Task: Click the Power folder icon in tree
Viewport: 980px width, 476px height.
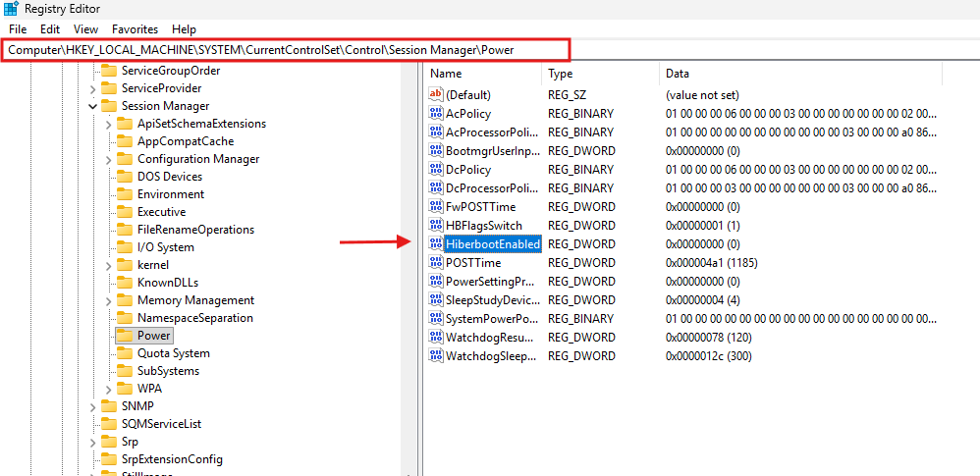Action: pos(125,336)
